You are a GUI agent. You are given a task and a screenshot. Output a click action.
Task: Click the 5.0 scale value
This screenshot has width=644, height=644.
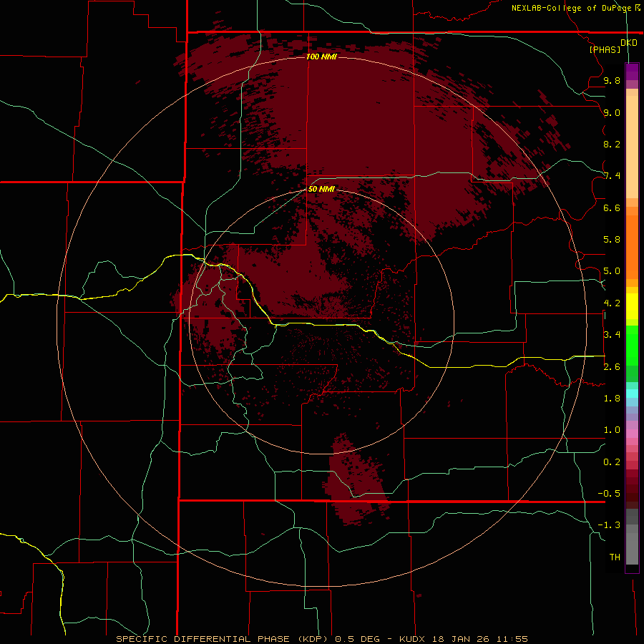(x=612, y=271)
